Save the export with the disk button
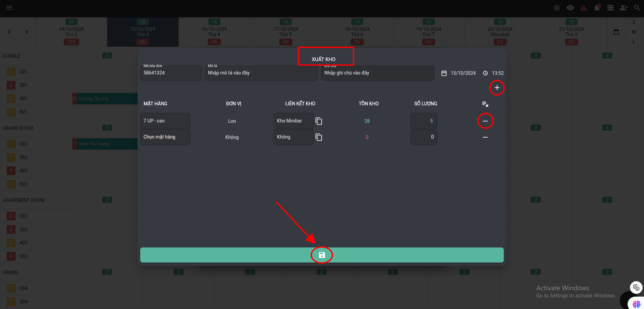This screenshot has width=644, height=309. 322,255
